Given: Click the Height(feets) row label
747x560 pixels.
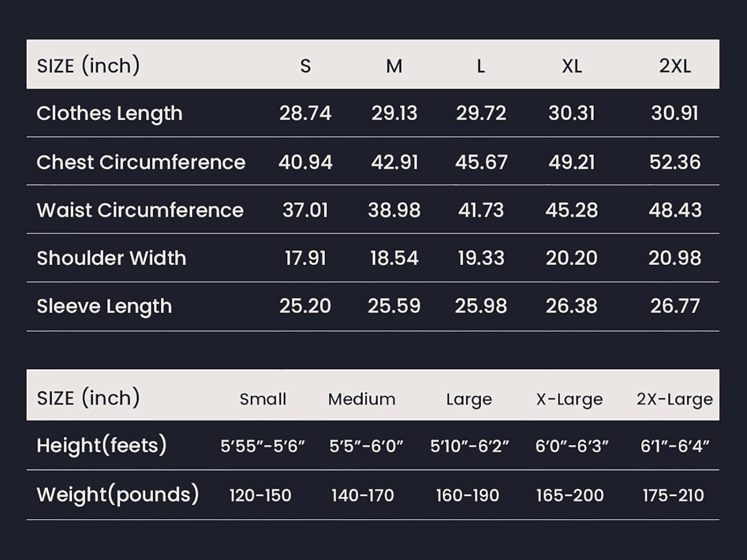Looking at the screenshot, I should click(102, 445).
